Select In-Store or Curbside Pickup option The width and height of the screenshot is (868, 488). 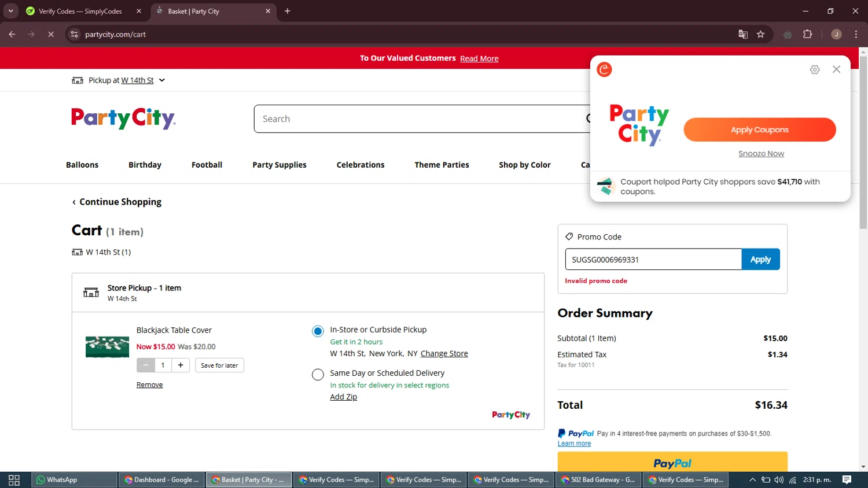pos(318,331)
